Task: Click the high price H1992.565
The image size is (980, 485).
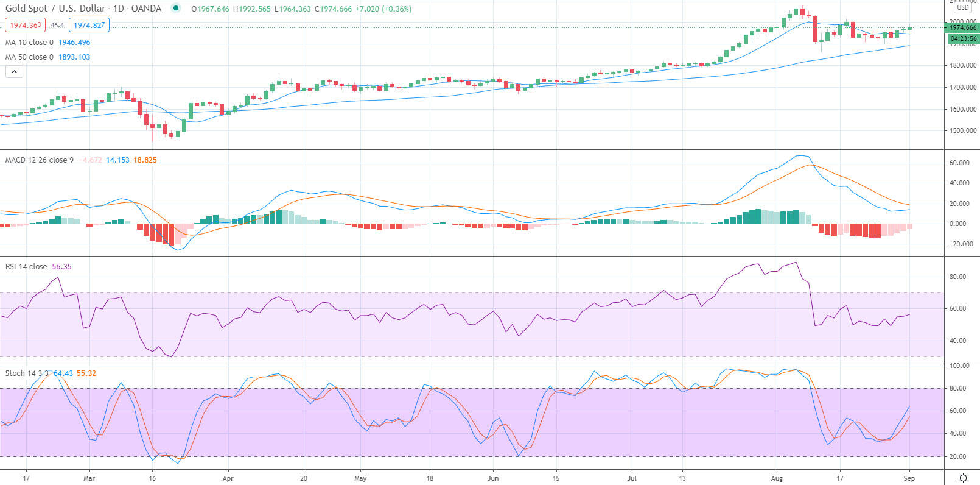Action: click(252, 9)
